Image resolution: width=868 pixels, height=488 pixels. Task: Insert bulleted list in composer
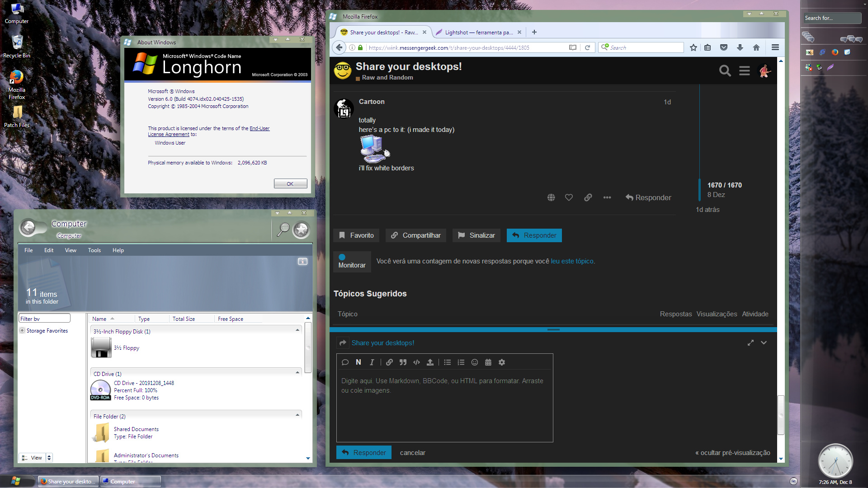tap(448, 362)
